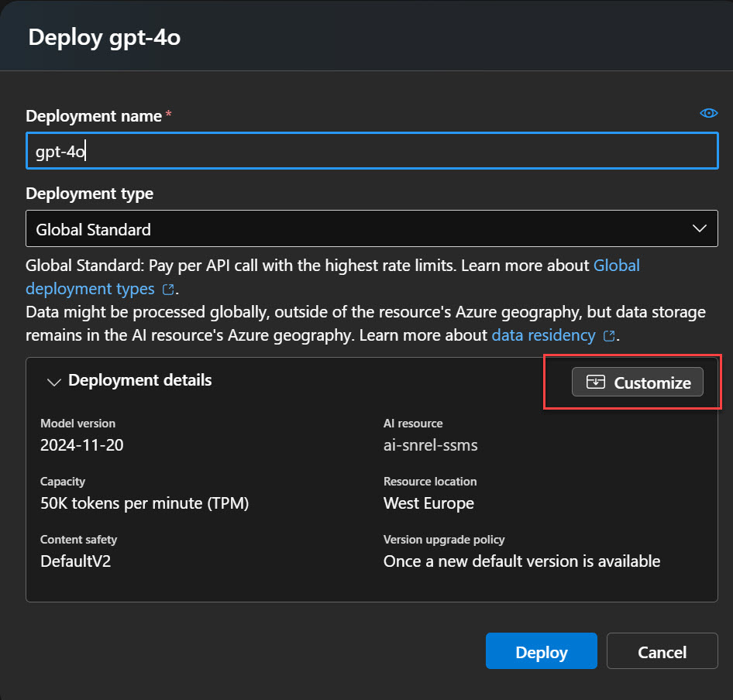Select capacity text 50K tokens per minute (TPM)
Image resolution: width=733 pixels, height=700 pixels.
144,503
